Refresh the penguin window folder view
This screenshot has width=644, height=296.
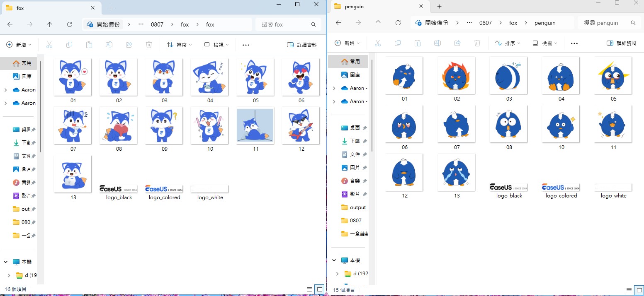398,23
